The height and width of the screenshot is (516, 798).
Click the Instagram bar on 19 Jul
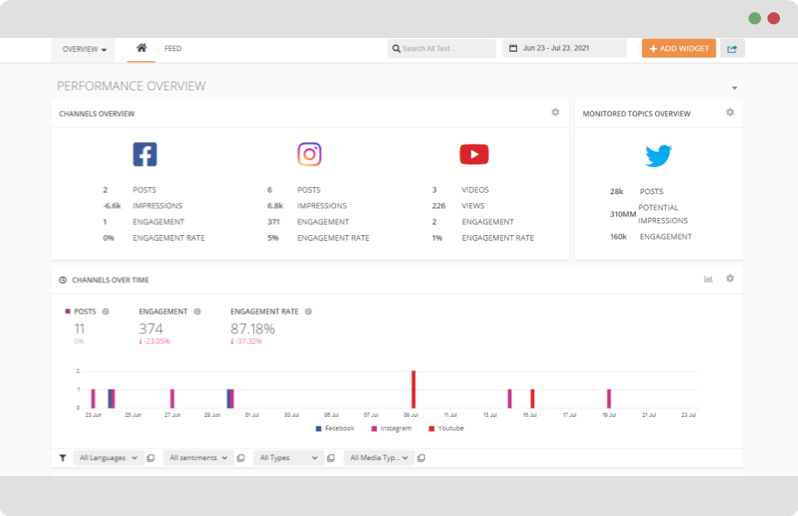609,398
